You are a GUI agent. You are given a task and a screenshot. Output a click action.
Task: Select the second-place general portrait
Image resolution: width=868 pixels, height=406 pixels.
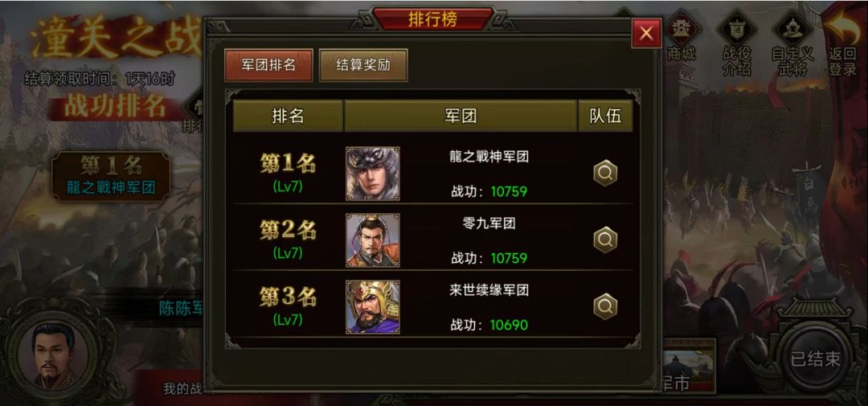point(373,240)
